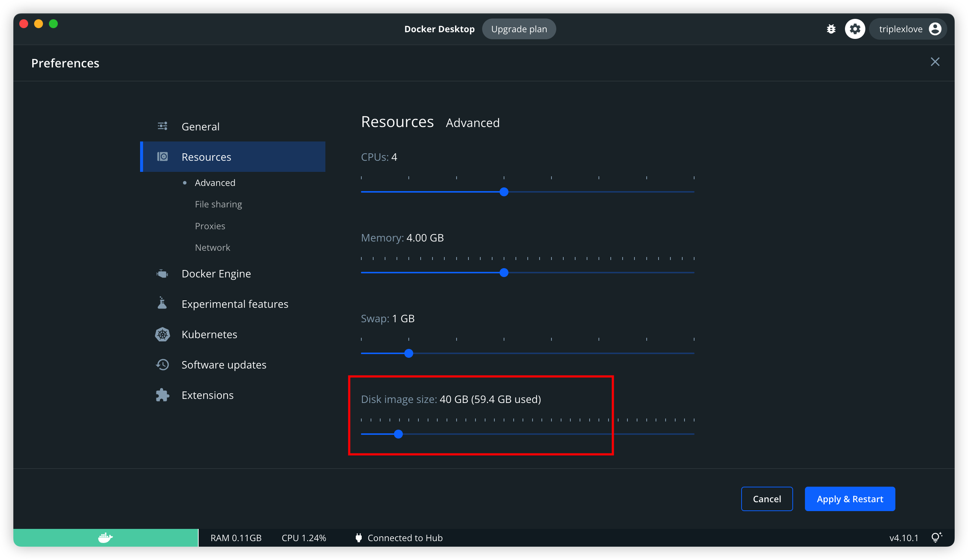Click the Disk image size slider handle
968x560 pixels.
point(398,434)
